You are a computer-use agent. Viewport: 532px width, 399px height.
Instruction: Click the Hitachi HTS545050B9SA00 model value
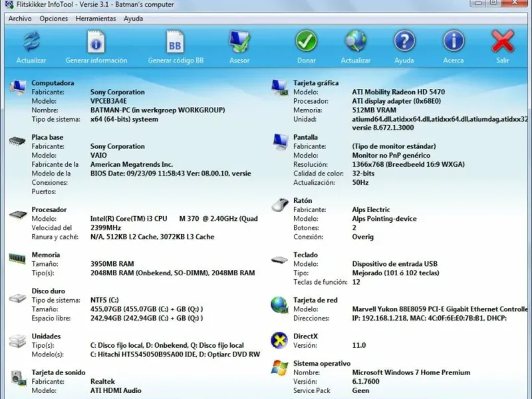pos(175,354)
